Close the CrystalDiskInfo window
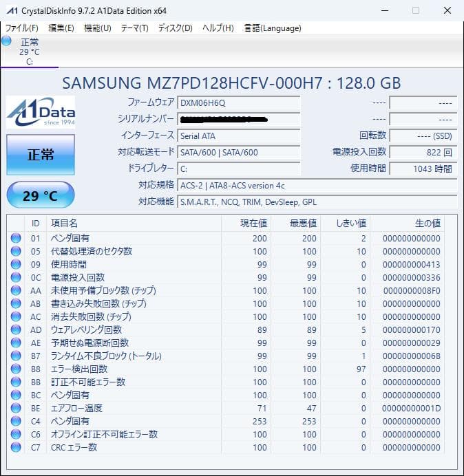 coord(447,10)
